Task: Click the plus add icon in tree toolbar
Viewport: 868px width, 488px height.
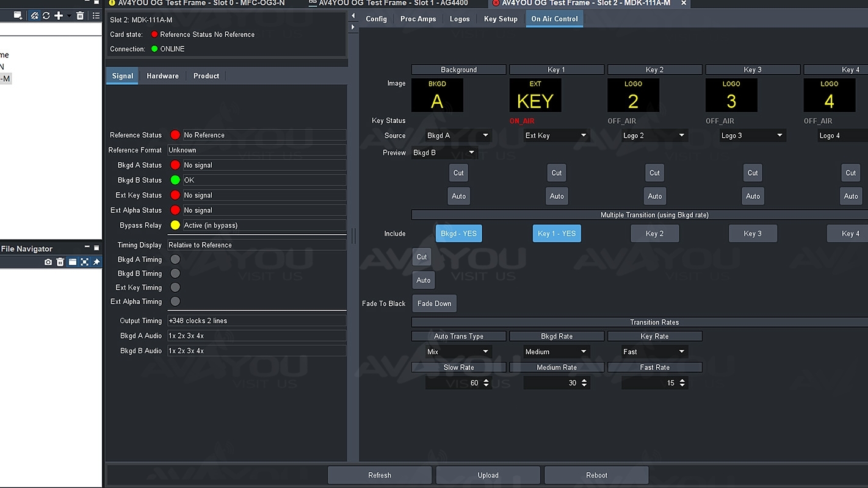Action: [59, 15]
